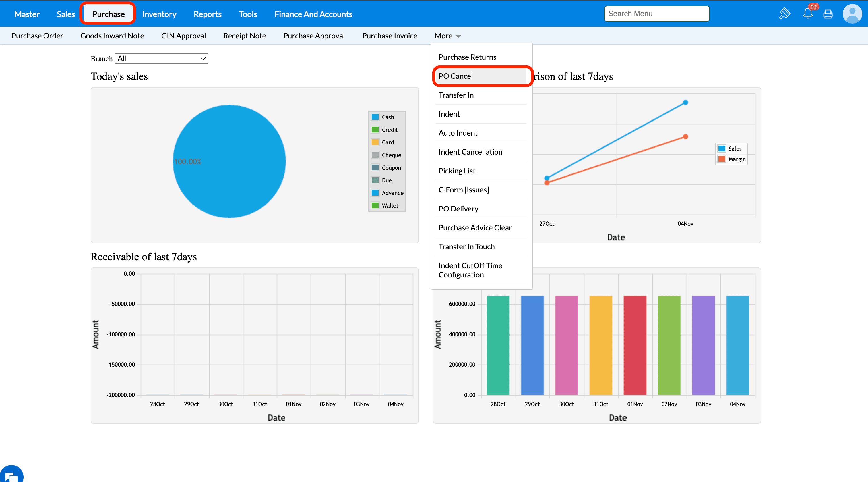Toggle the Credit legend item

[x=390, y=130]
